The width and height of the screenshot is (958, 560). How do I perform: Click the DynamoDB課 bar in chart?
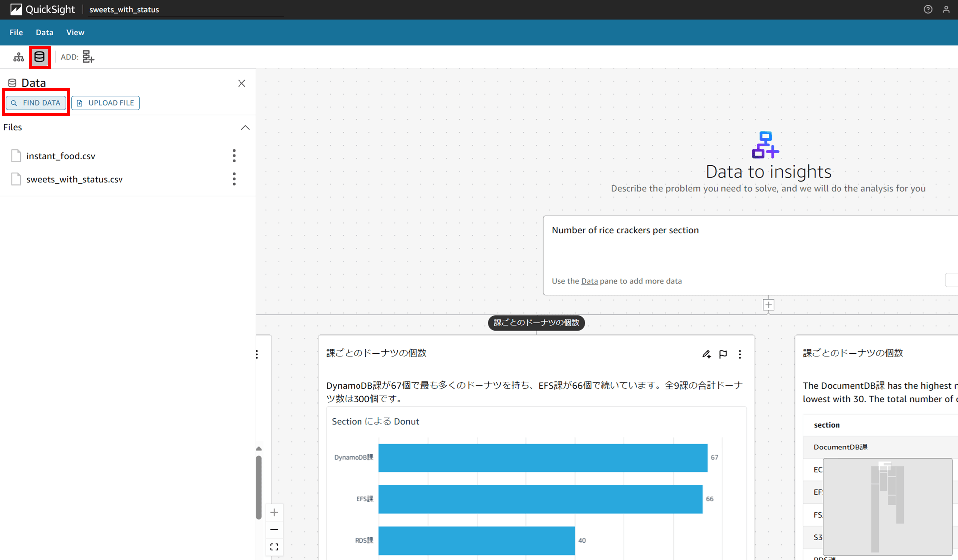543,457
